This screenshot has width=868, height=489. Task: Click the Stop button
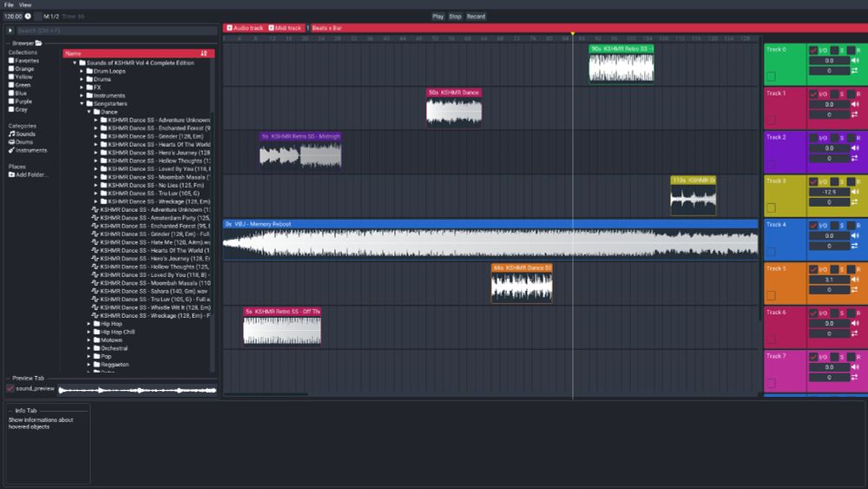[x=455, y=17]
